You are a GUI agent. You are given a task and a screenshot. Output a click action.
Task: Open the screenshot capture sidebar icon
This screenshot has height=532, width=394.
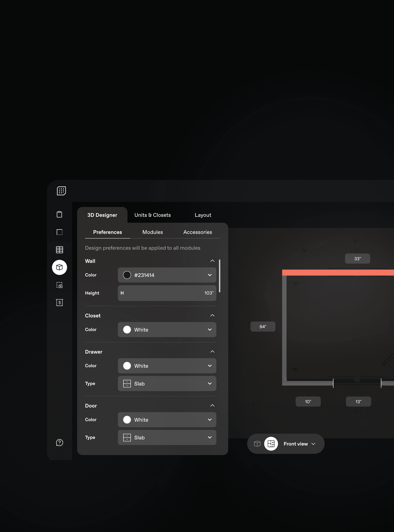coord(59,285)
